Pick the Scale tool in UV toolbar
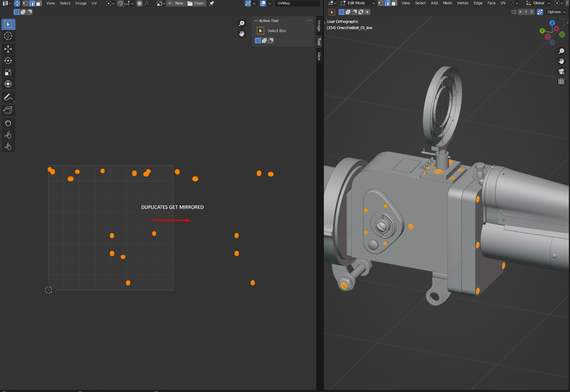 point(8,72)
